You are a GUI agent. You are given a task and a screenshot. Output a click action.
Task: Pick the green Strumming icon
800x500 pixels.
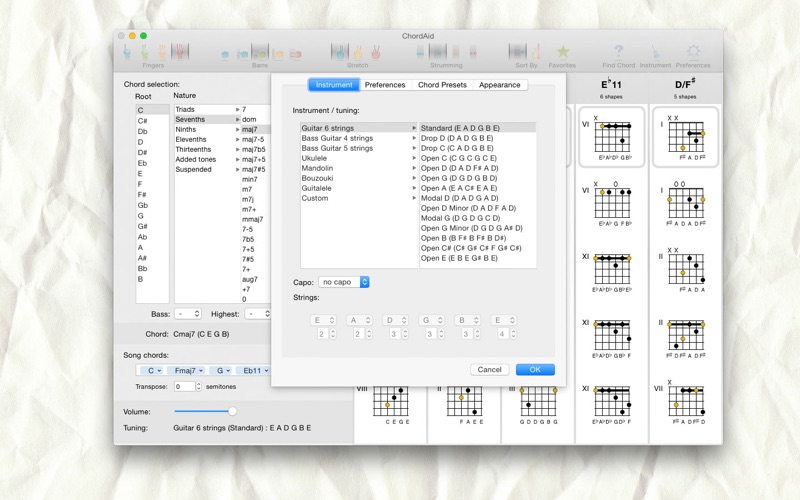pos(438,52)
